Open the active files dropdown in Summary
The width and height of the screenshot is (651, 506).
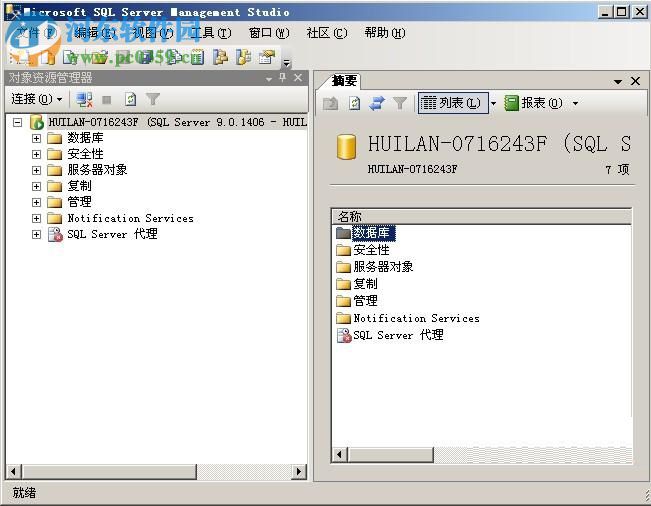pos(618,81)
